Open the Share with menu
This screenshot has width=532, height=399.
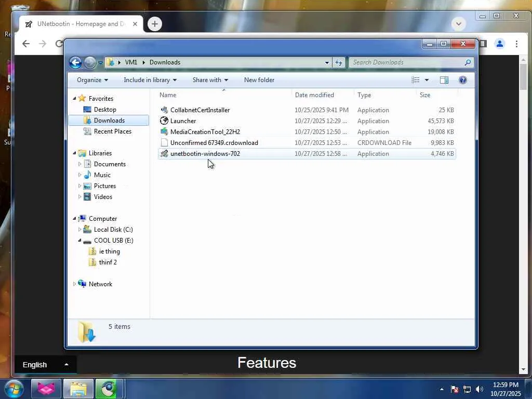[210, 80]
